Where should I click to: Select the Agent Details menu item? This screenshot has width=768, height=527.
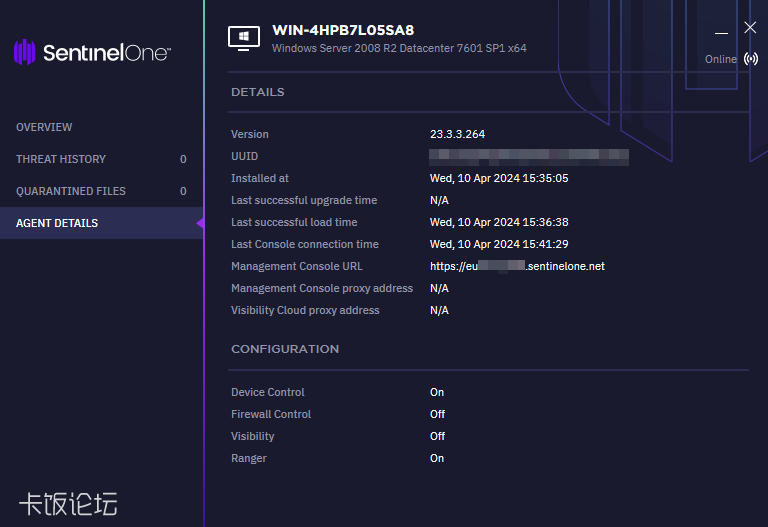(x=57, y=223)
